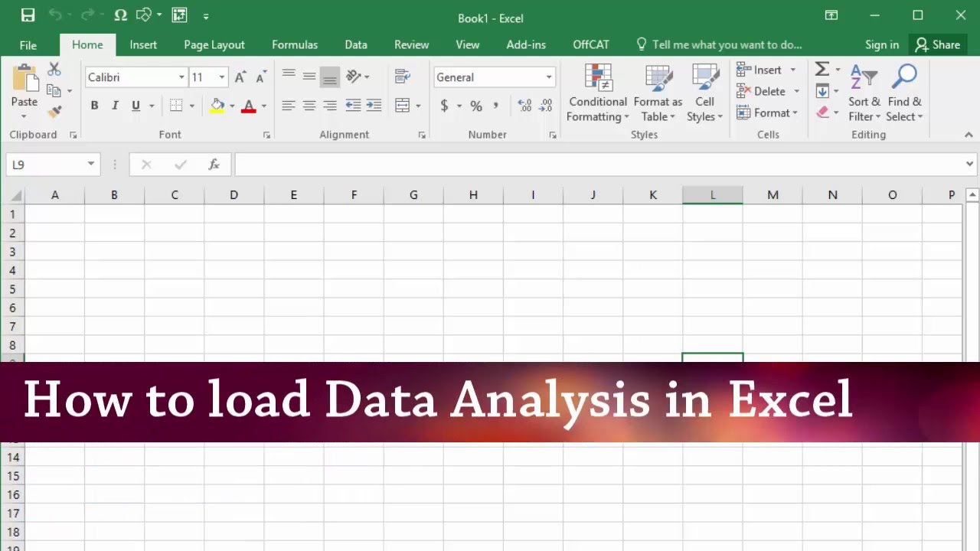
Task: Align text to middle
Action: click(x=309, y=77)
